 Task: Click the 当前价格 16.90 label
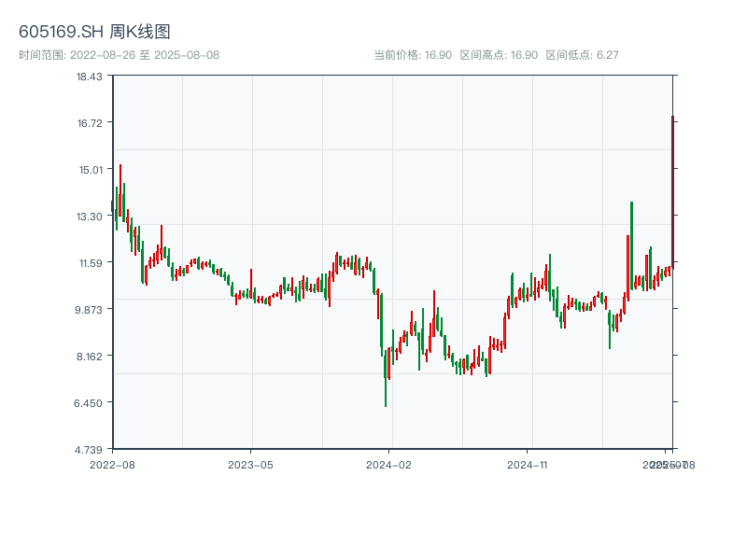point(413,55)
